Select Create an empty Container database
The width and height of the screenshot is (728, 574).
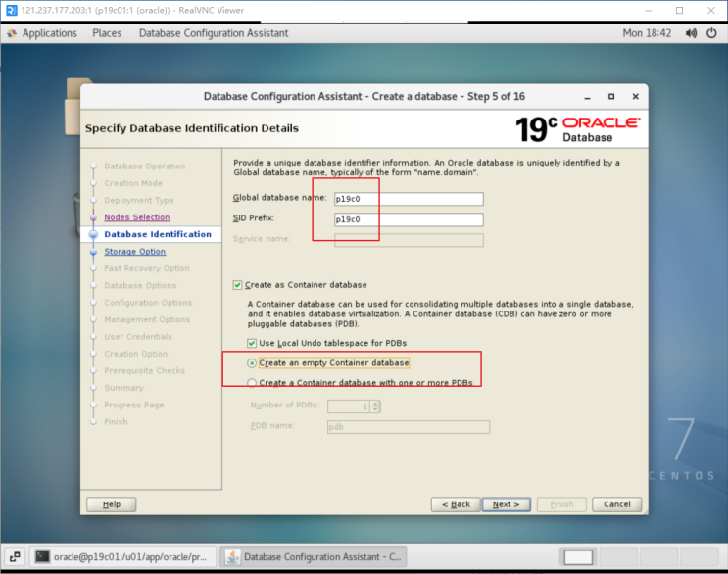tap(252, 363)
